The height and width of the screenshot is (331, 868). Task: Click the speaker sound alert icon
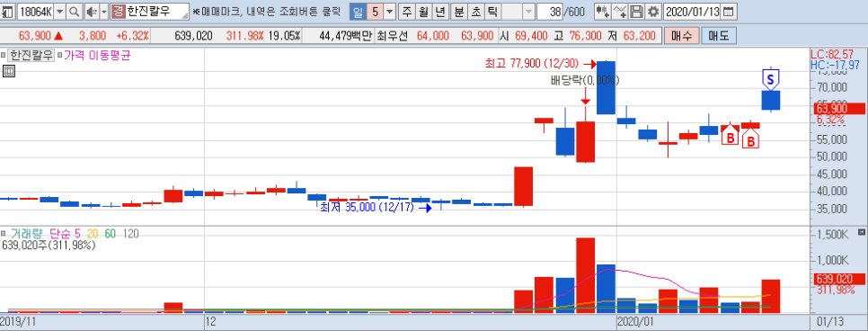point(91,11)
